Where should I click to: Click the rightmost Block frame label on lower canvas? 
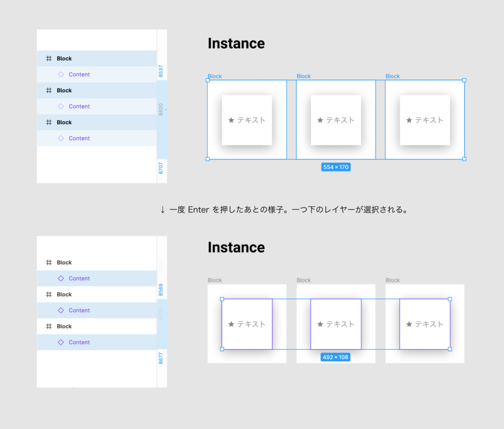pyautogui.click(x=392, y=280)
